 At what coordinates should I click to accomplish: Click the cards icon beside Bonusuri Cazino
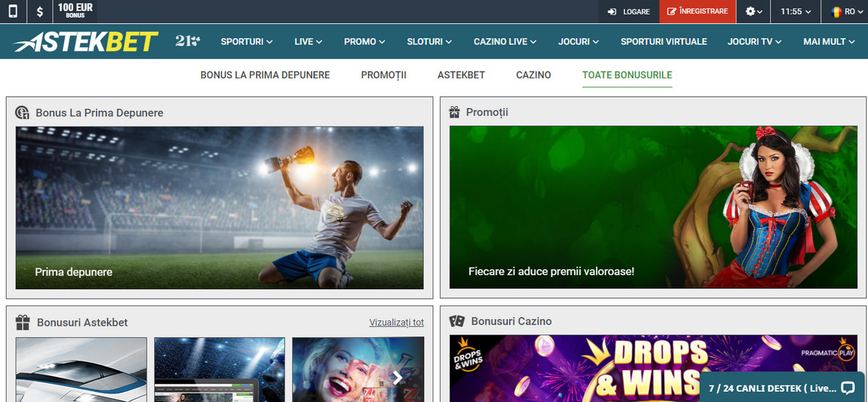(x=456, y=321)
